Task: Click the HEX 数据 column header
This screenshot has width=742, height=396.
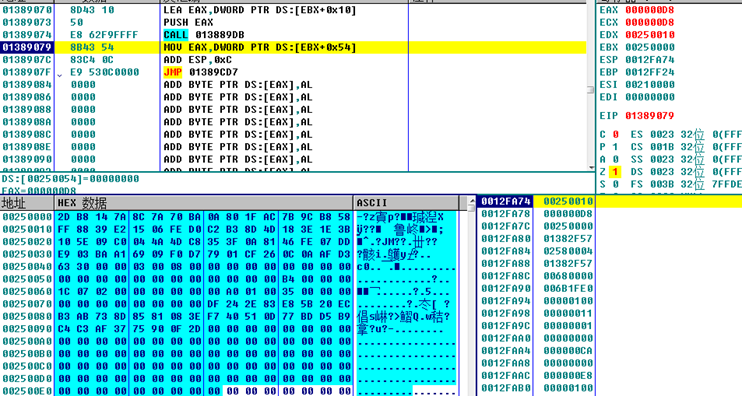Action: (204, 203)
